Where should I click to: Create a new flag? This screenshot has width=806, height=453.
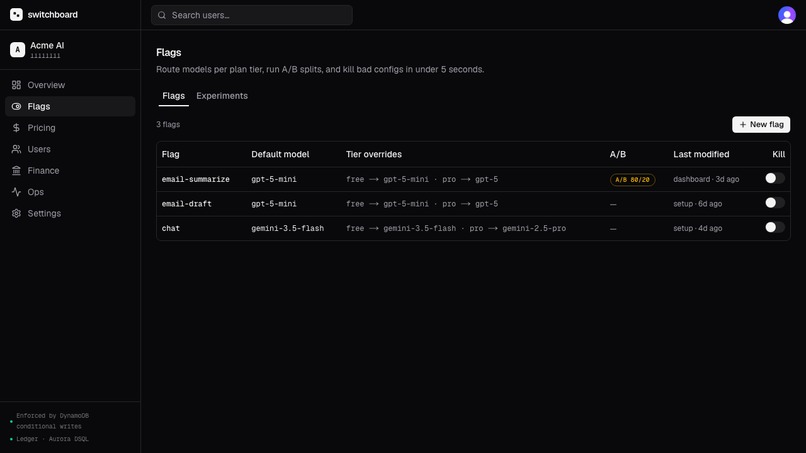tap(761, 124)
